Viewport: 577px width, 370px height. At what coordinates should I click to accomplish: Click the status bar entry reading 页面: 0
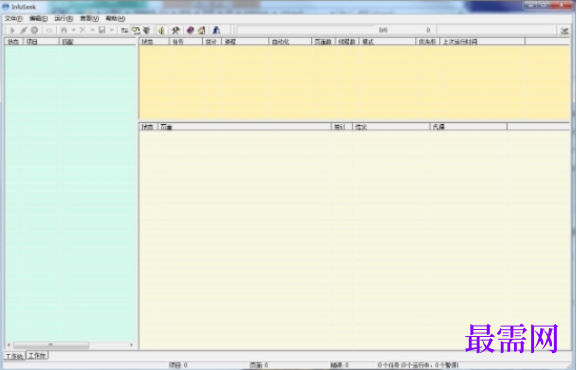259,365
